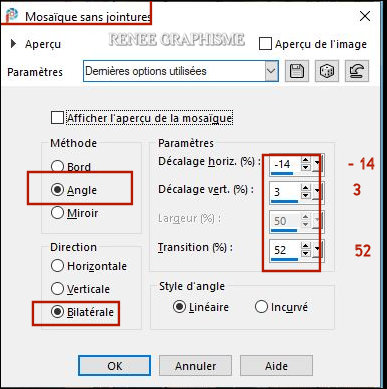Click the Décalage horiz. value field
Viewport: 387px width, 389px height.
pos(285,165)
